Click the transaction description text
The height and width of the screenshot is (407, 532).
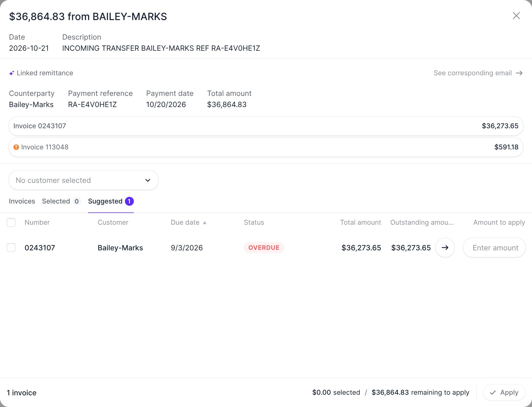pyautogui.click(x=161, y=48)
